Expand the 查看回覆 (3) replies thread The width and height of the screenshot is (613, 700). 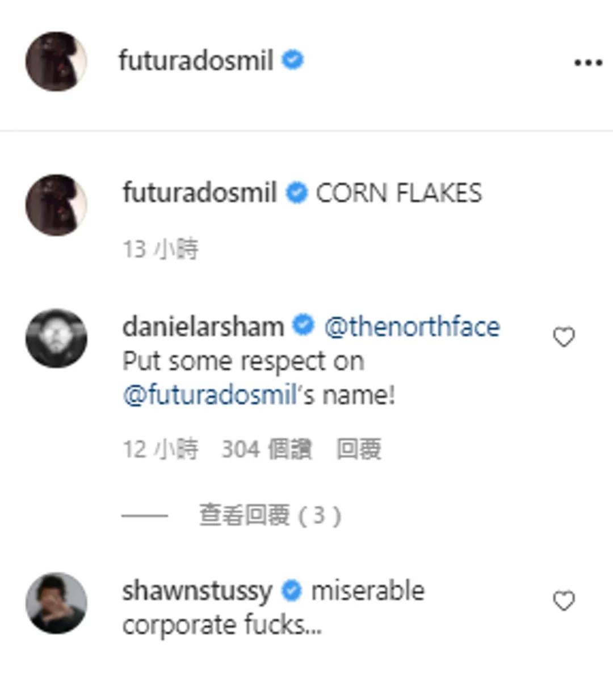point(269,515)
